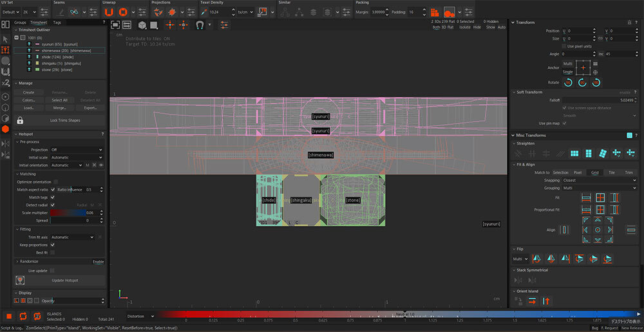The height and width of the screenshot is (332, 644).
Task: Toggle the Detect radial checkbox
Action: 53,205
